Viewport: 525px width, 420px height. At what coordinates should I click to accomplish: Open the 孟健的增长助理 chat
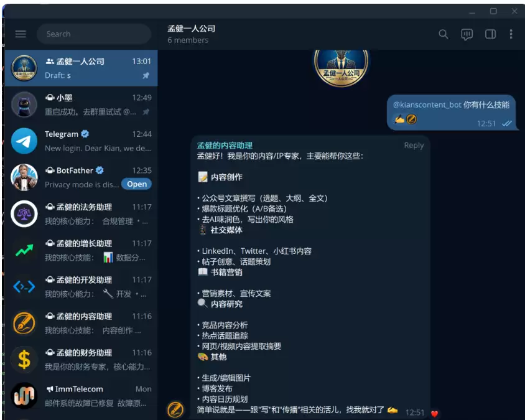click(x=81, y=250)
